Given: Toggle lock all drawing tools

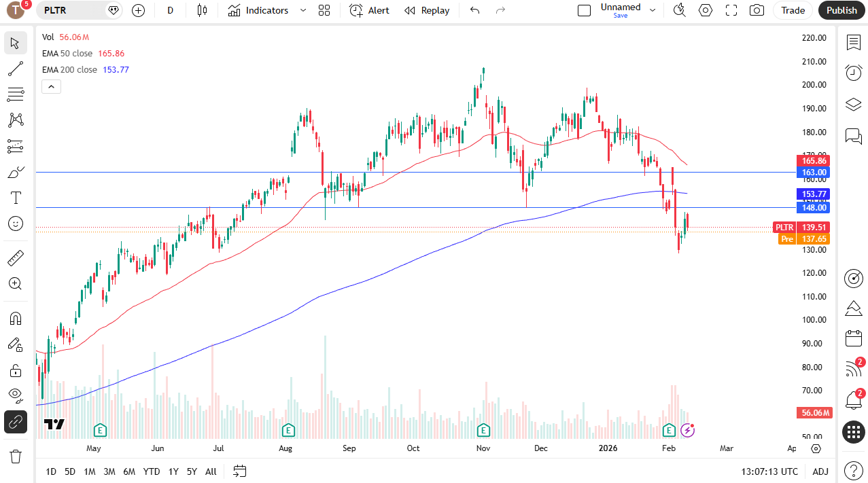Looking at the screenshot, I should point(16,370).
